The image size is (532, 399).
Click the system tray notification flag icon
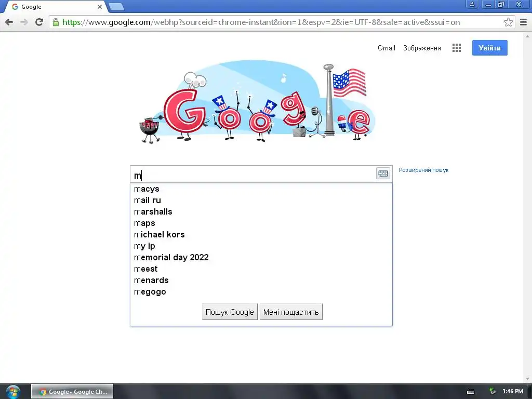click(x=492, y=392)
